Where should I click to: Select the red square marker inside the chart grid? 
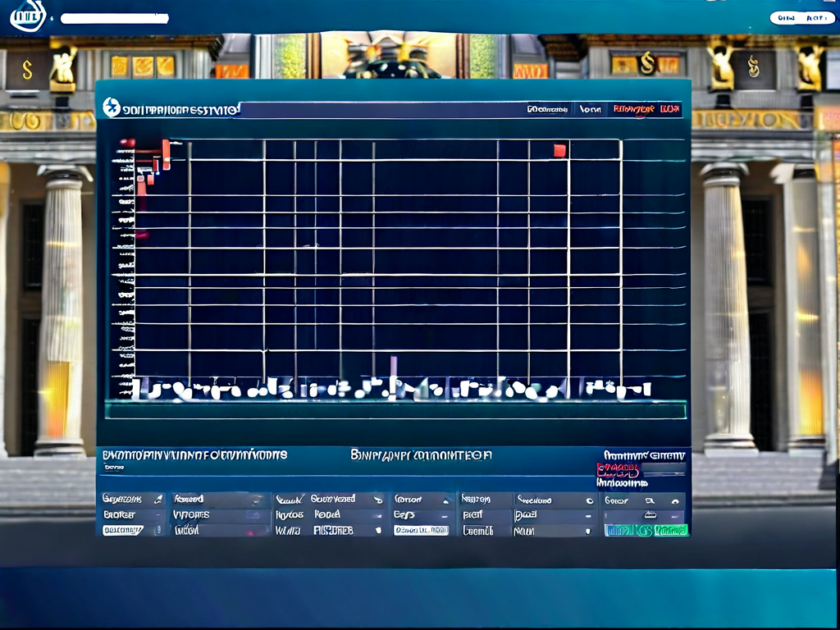pyautogui.click(x=559, y=151)
